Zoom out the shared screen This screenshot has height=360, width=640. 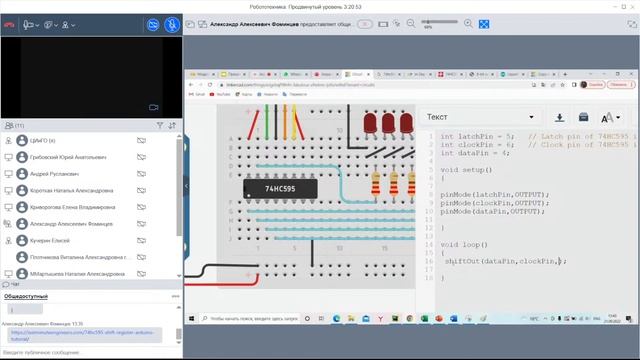(411, 24)
